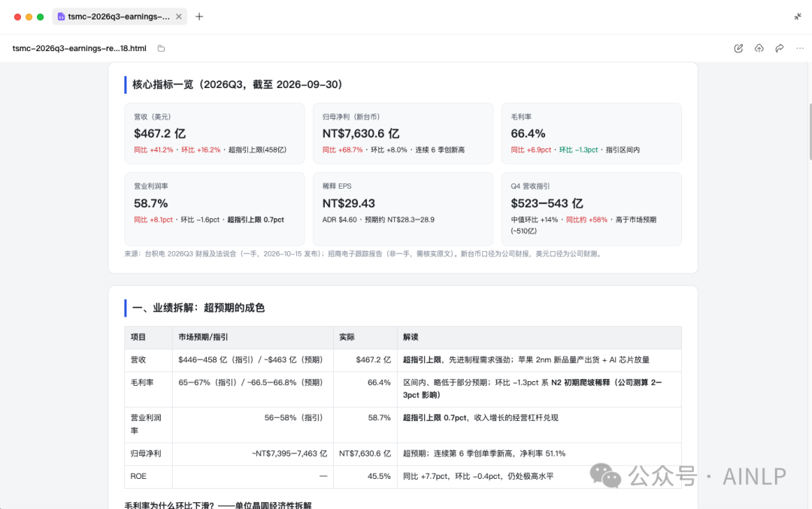
Task: Click the 营业利润率 row label in the table
Action: pyautogui.click(x=146, y=424)
